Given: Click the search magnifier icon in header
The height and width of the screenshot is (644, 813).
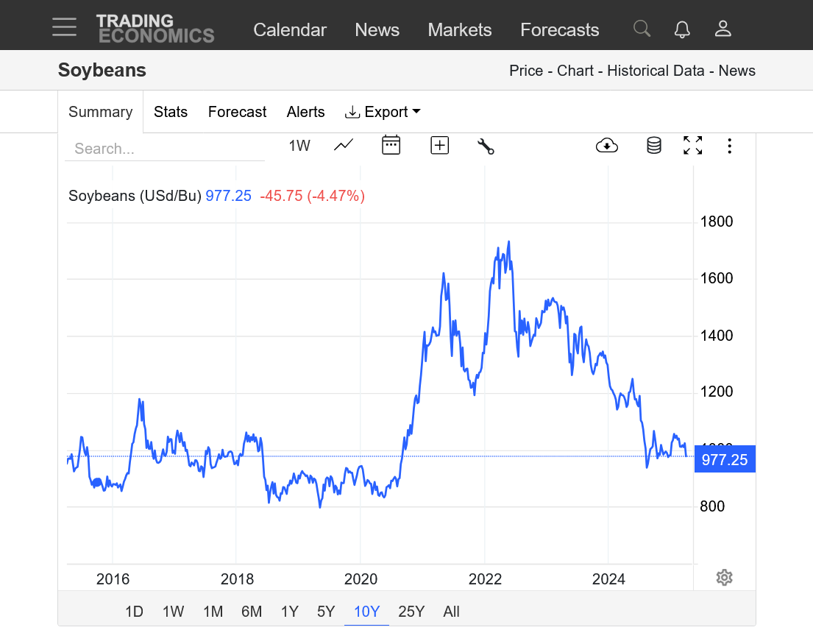Looking at the screenshot, I should coord(642,29).
